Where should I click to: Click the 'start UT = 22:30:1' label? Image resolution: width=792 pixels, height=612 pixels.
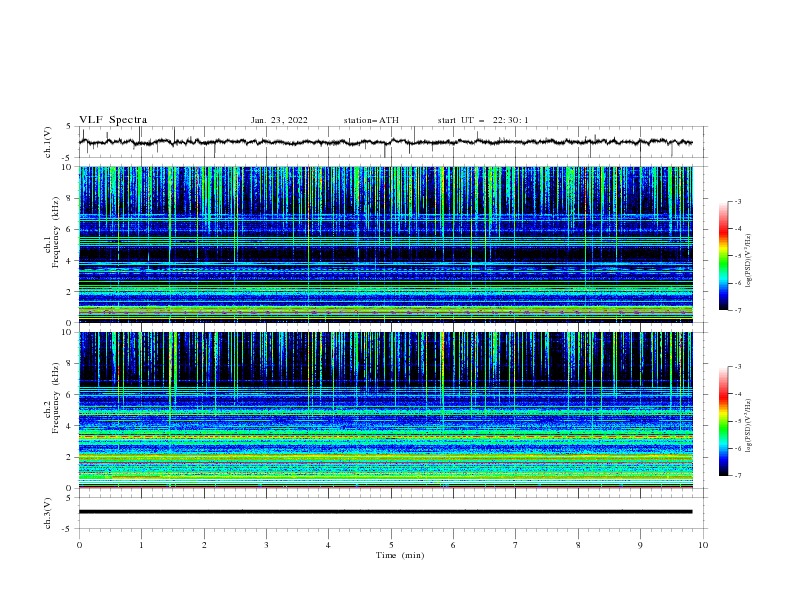(x=483, y=120)
